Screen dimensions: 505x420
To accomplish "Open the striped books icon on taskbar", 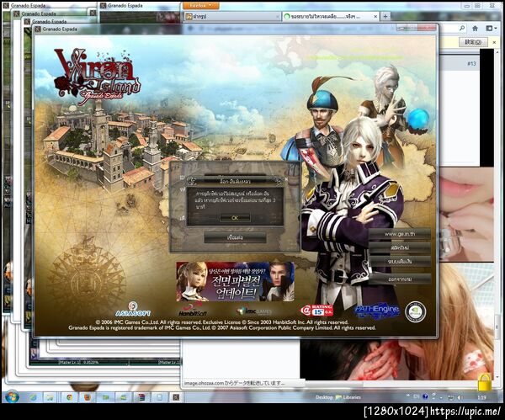I will click(x=141, y=397).
